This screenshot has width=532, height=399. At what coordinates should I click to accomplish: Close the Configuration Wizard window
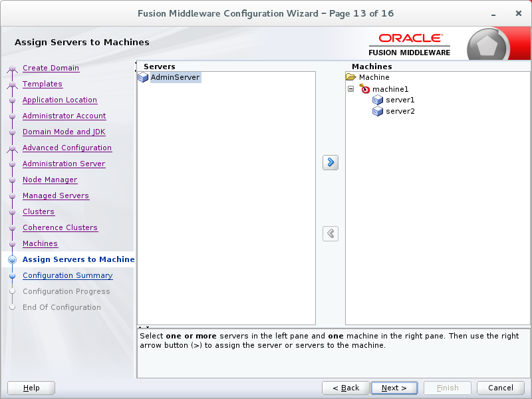tap(519, 13)
